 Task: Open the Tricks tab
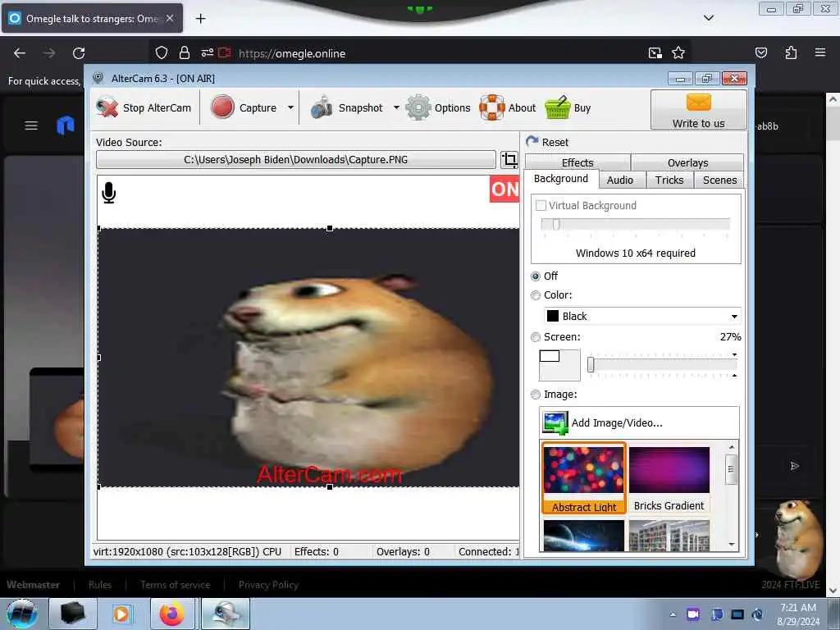pyautogui.click(x=669, y=180)
